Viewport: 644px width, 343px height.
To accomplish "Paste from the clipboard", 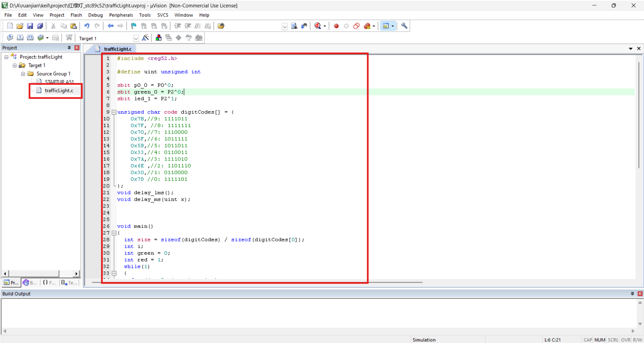I will tap(73, 26).
